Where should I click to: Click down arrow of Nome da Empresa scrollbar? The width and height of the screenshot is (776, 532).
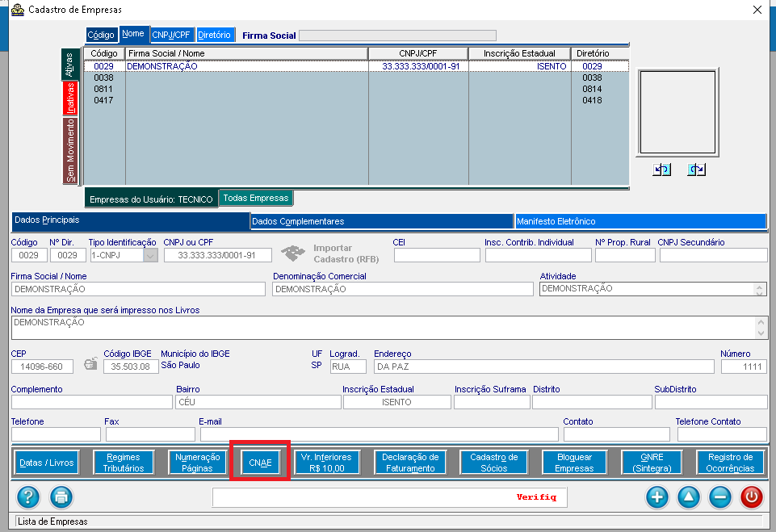[761, 333]
